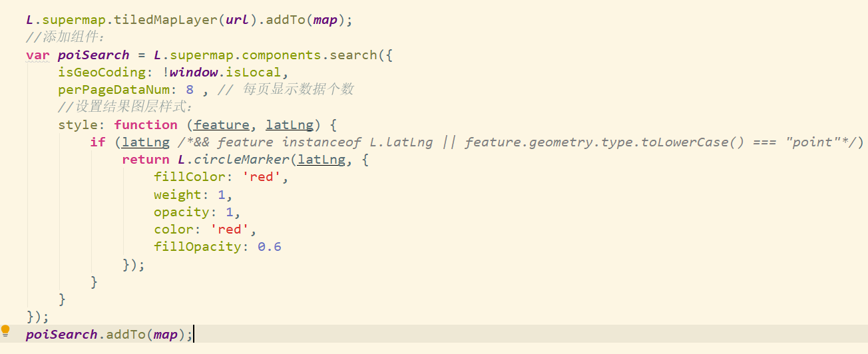The width and height of the screenshot is (868, 354).
Task: Click the "opacity" key above color
Action: [181, 212]
